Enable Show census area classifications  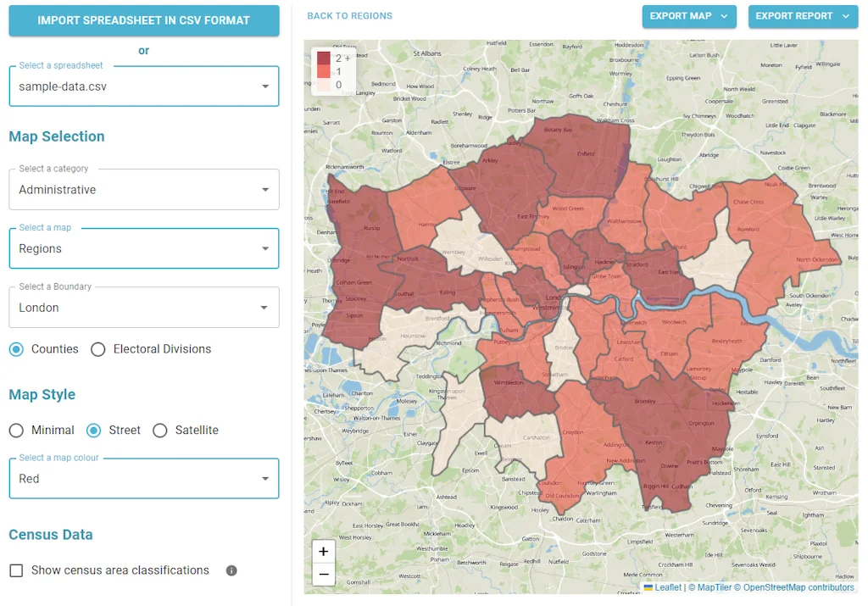click(x=14, y=570)
